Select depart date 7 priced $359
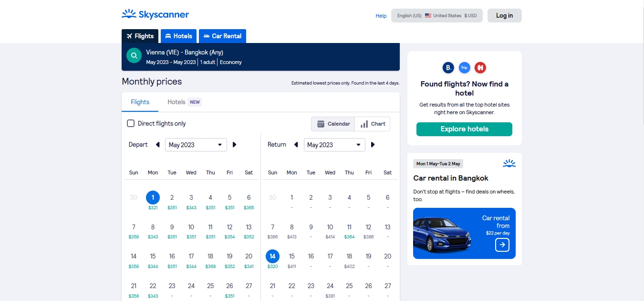Viewport: 644px width, 301px height. [x=134, y=231]
